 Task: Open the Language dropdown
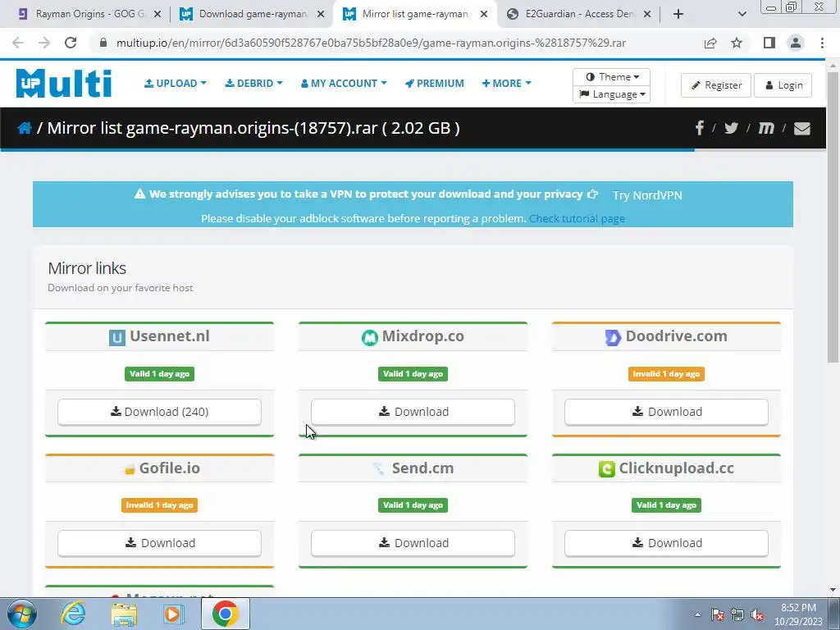coord(611,94)
